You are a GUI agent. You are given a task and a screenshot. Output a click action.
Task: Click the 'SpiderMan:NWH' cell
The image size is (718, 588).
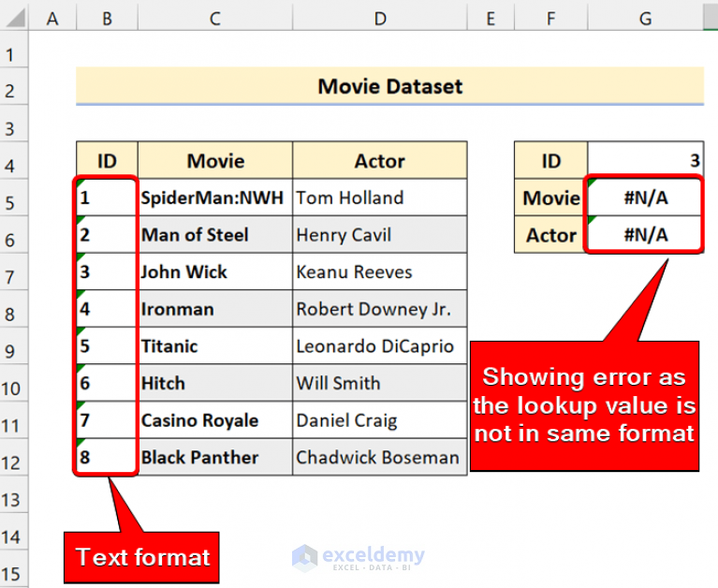[214, 198]
